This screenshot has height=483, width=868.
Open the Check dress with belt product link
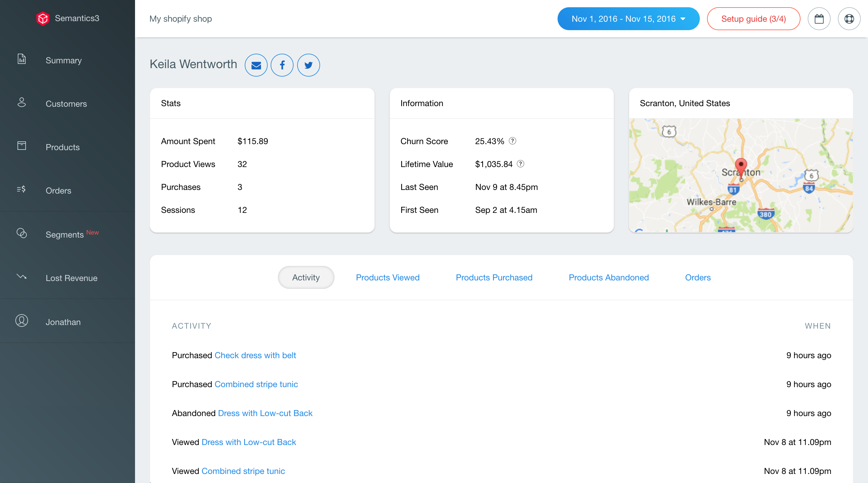255,355
